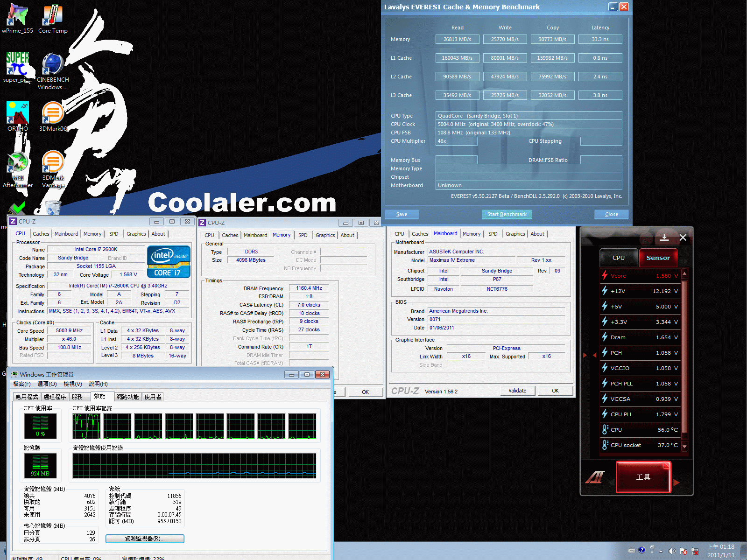Click the right arrow beside the 工具 button

(677, 482)
